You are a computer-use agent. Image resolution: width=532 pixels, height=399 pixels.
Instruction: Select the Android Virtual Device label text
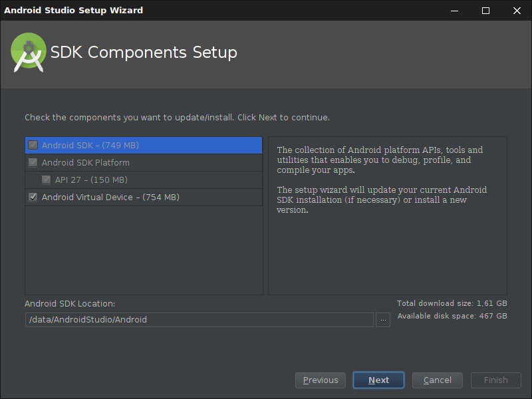[x=110, y=198]
